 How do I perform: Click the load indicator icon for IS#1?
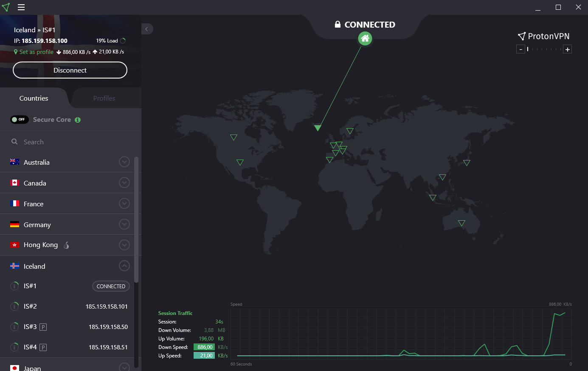(14, 286)
